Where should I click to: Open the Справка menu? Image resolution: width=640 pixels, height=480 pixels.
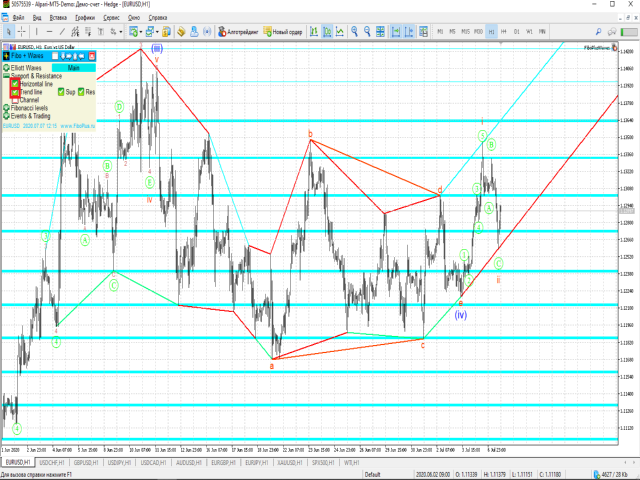click(x=158, y=18)
